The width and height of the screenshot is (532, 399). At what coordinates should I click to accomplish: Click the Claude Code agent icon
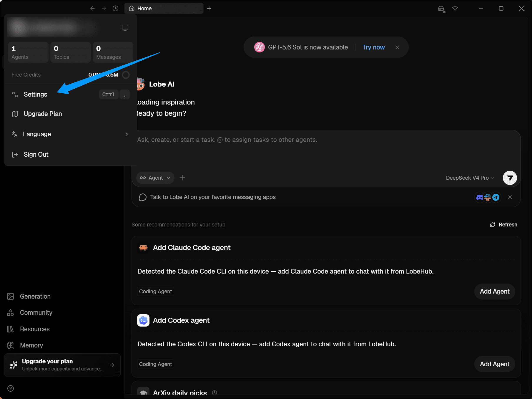143,248
